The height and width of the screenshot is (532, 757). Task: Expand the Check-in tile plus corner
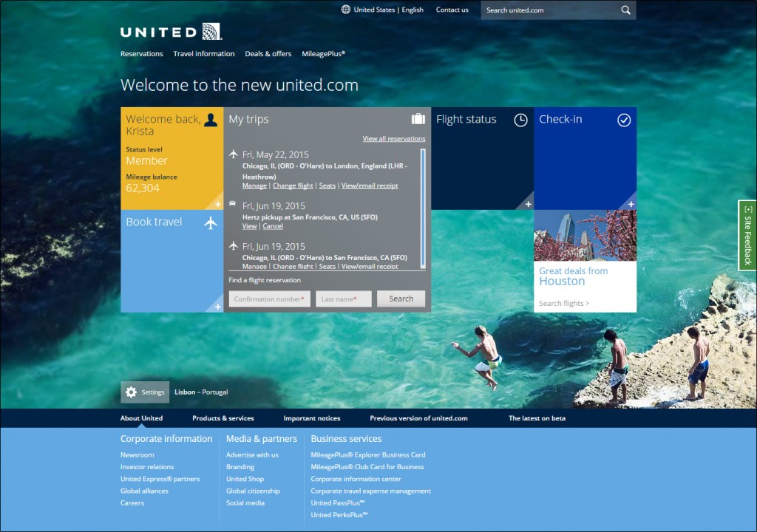click(x=631, y=204)
